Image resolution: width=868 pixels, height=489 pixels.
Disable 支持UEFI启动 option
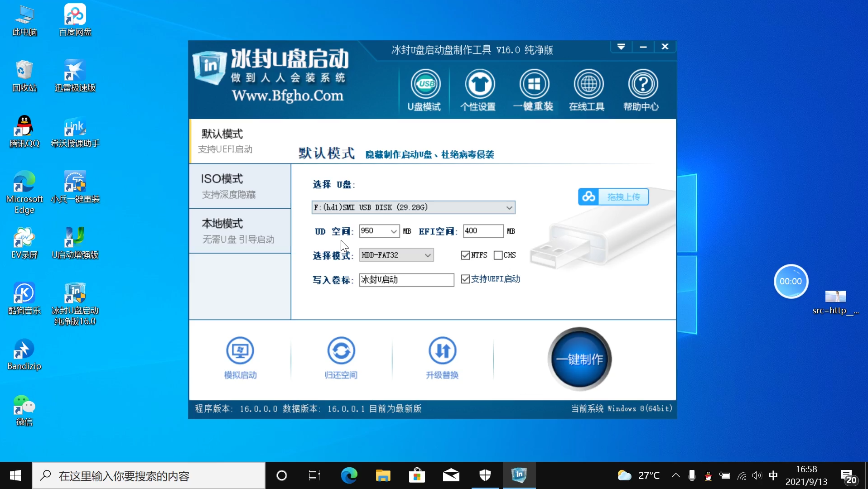pos(466,279)
